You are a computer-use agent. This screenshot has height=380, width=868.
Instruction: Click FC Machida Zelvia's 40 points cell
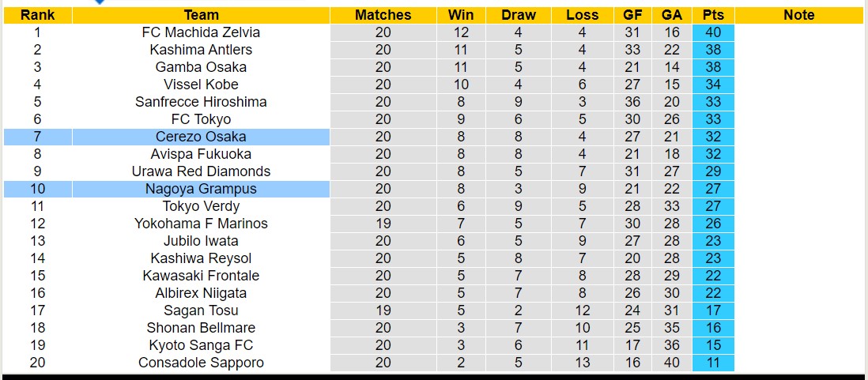pos(712,32)
